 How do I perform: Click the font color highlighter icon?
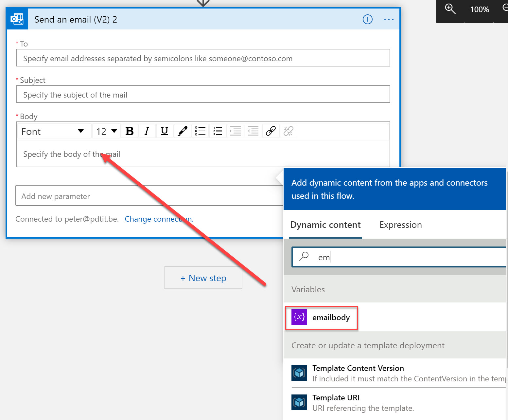(183, 131)
